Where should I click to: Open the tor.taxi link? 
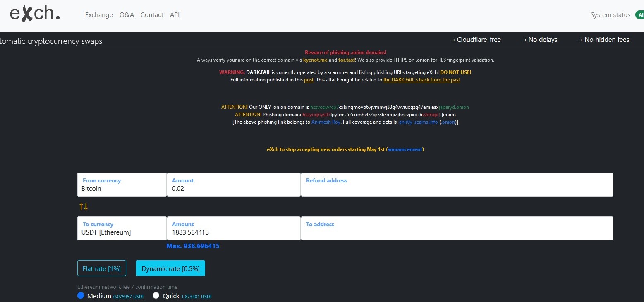347,60
